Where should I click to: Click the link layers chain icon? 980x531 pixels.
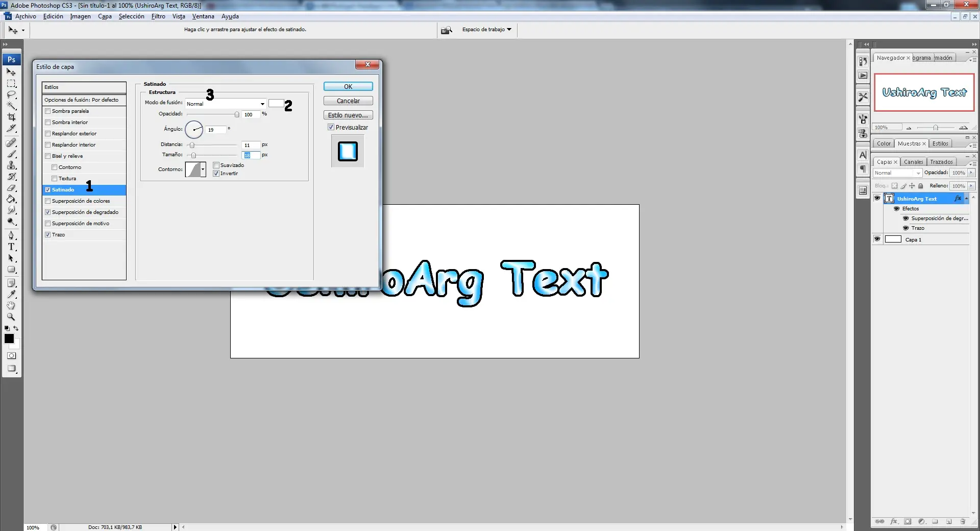pos(880,521)
